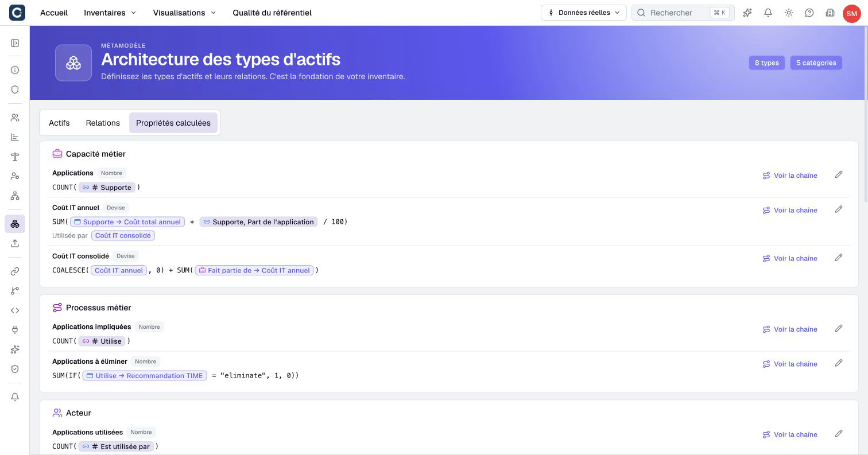Open the plug connector sidebar icon
The height and width of the screenshot is (455, 868).
coord(15,330)
